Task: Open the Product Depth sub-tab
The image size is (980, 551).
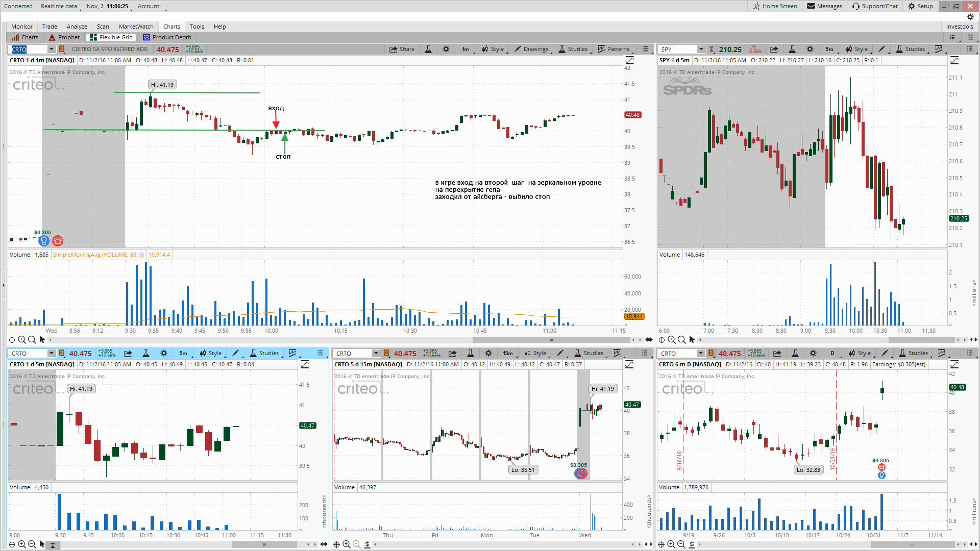Action: pos(167,37)
